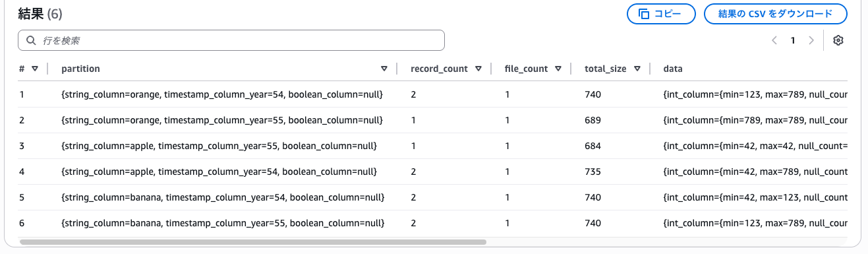Image resolution: width=868 pixels, height=254 pixels.
Task: Select partition apple year=55 cell
Action: [219, 146]
